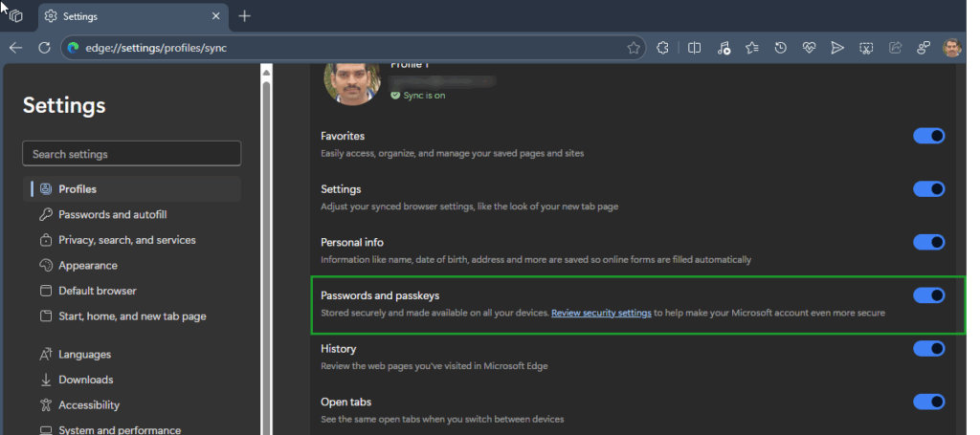Open the History clock icon
Image resolution: width=980 pixels, height=435 pixels.
pos(781,48)
